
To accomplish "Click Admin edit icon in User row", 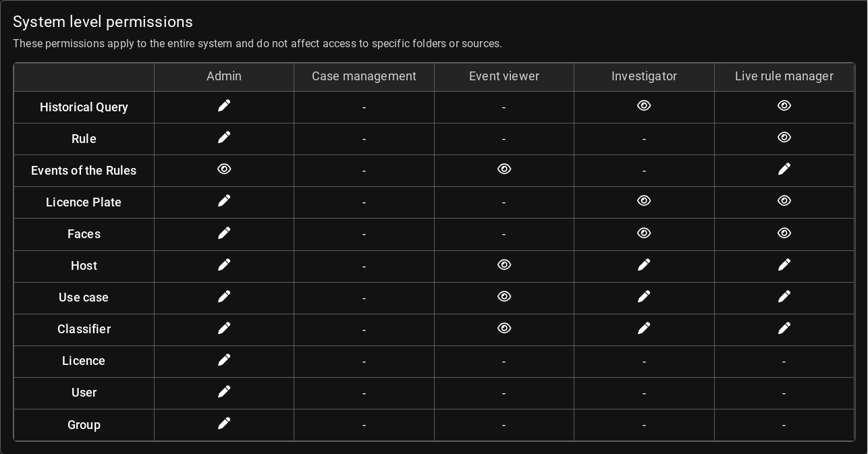I will click(x=224, y=392).
